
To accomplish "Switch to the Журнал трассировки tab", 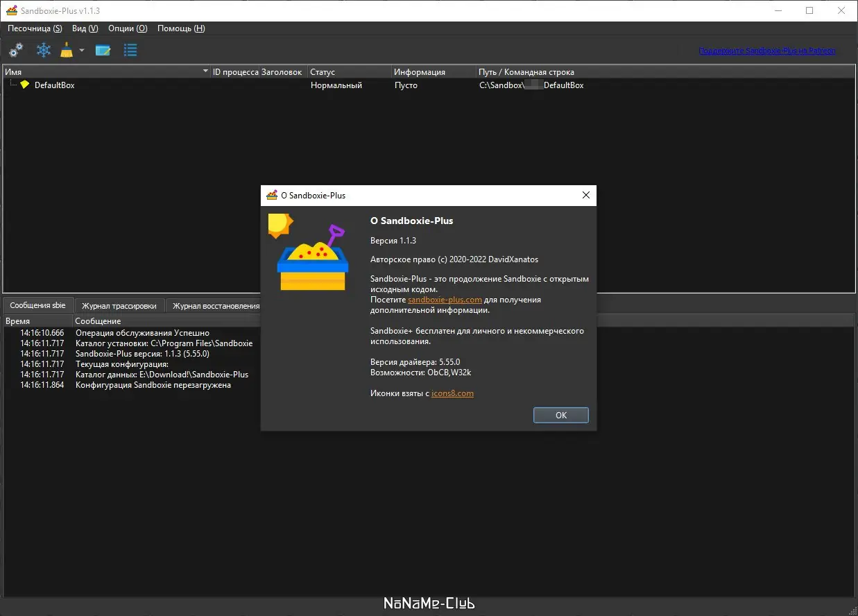I will [119, 306].
